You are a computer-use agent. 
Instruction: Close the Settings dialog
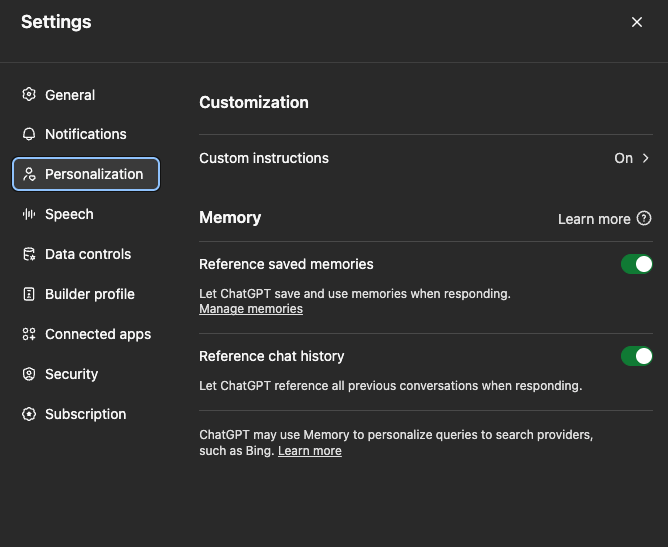point(636,22)
